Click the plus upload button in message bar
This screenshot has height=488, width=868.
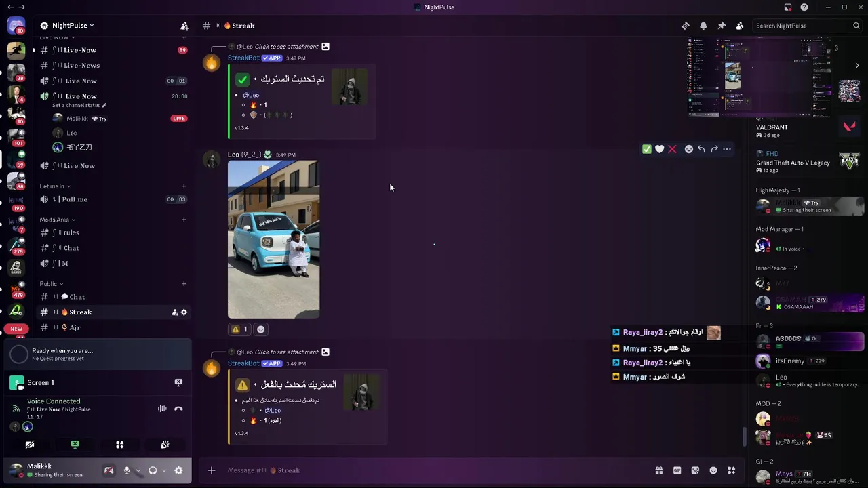(x=212, y=470)
